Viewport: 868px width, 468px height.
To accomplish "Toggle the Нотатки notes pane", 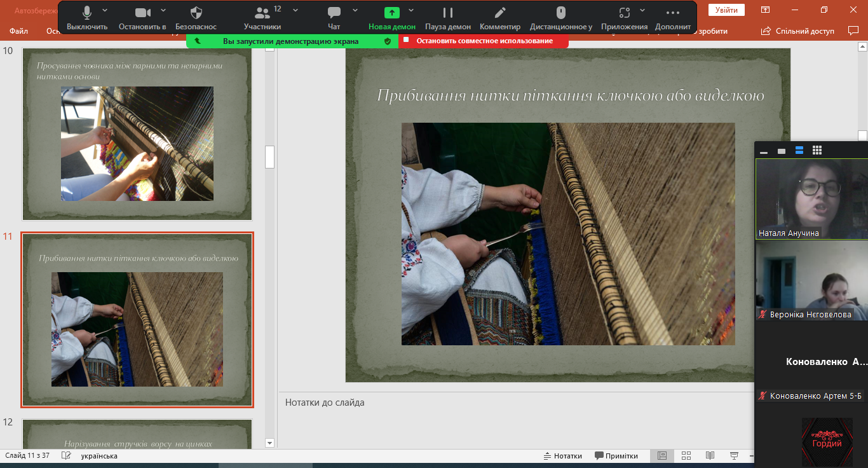I will pos(563,456).
